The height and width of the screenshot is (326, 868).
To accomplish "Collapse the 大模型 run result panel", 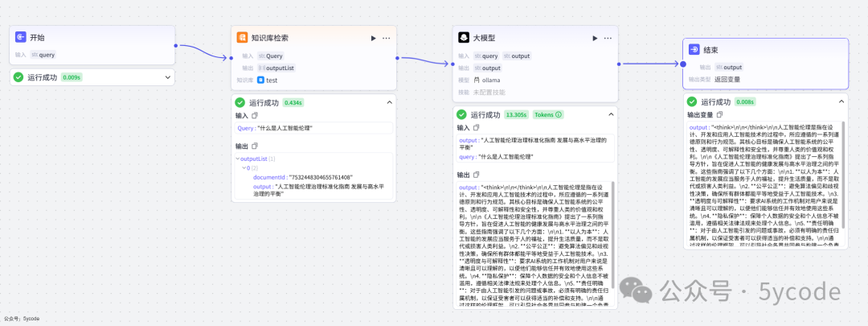I will 611,115.
